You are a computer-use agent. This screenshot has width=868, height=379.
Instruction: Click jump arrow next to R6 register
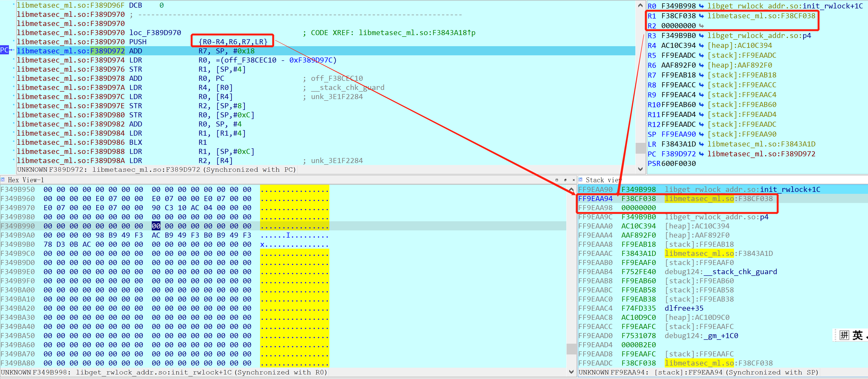tap(701, 65)
